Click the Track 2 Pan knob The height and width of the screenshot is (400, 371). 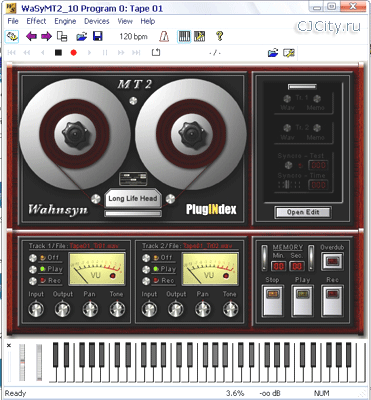click(x=203, y=309)
